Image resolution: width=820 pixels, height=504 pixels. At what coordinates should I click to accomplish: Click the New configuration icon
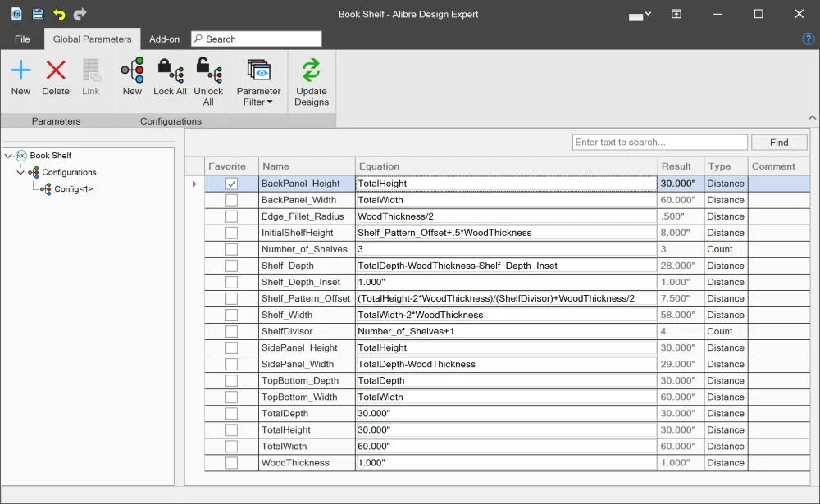[x=132, y=70]
